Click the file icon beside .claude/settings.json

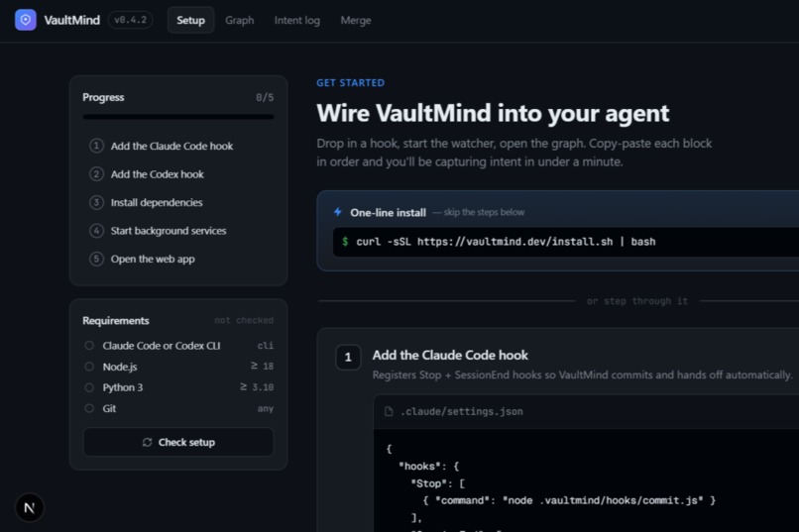click(x=389, y=411)
